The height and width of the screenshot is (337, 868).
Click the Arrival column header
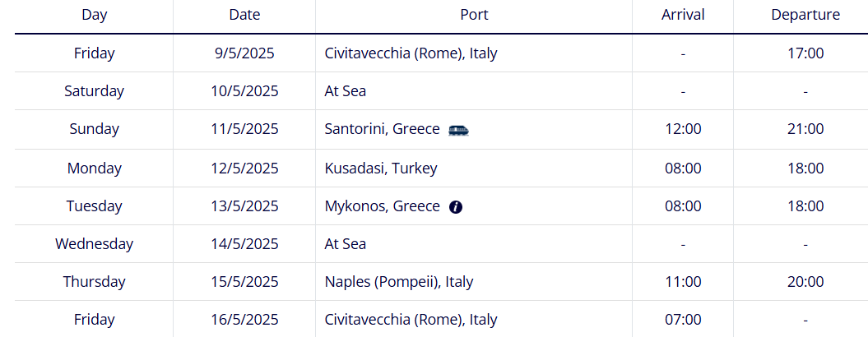(x=683, y=15)
